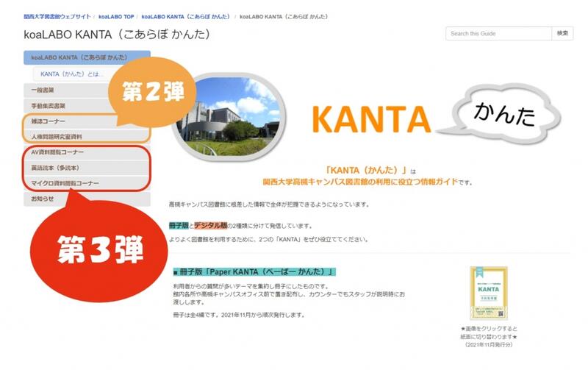Open the KANTA(かんた)とは sub-item

point(72,74)
